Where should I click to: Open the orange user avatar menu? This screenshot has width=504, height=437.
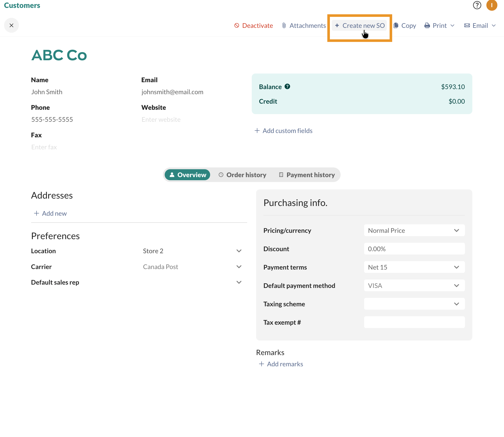click(491, 5)
